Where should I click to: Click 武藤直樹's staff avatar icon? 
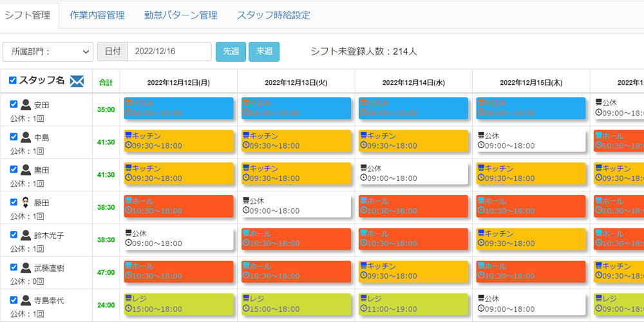click(x=26, y=268)
